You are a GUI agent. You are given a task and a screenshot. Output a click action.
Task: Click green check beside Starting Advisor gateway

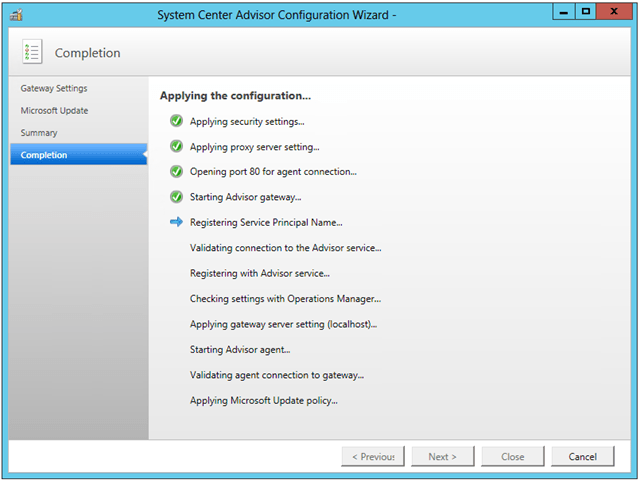pyautogui.click(x=176, y=197)
